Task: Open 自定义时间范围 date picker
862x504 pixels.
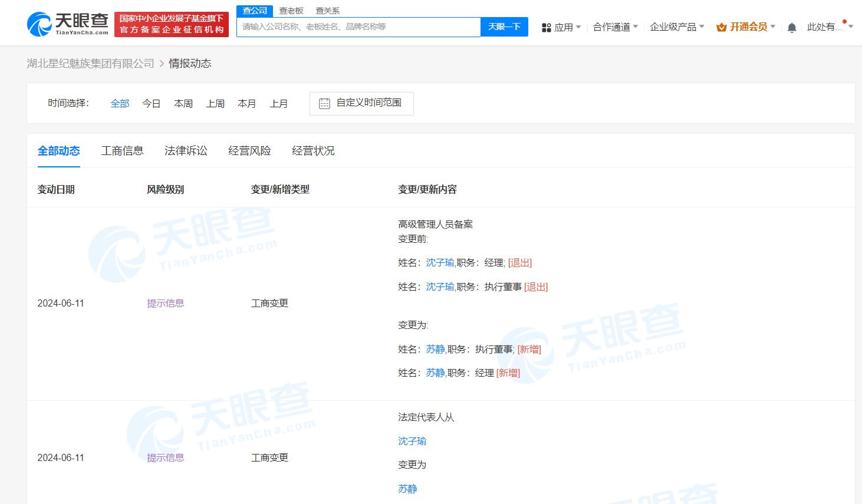Action: coord(361,104)
